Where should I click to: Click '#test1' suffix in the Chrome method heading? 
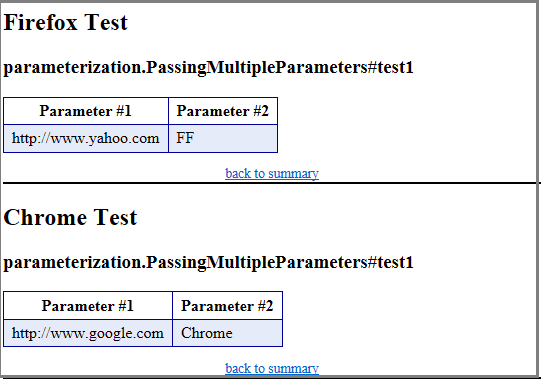click(390, 262)
